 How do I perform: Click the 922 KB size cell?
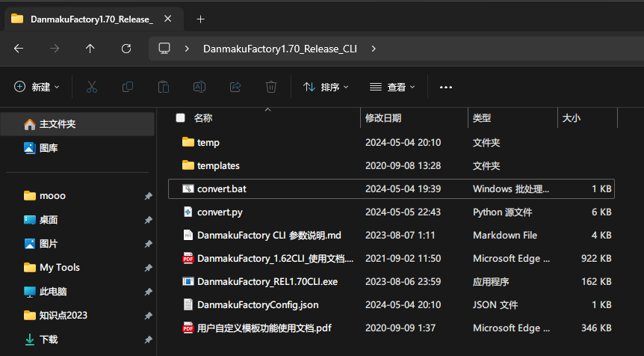596,258
